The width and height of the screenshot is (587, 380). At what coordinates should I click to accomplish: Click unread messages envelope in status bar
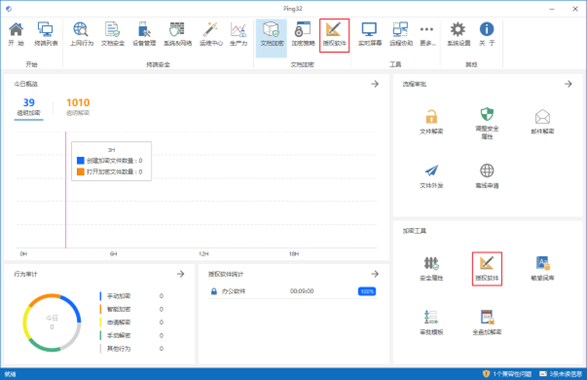(560, 374)
